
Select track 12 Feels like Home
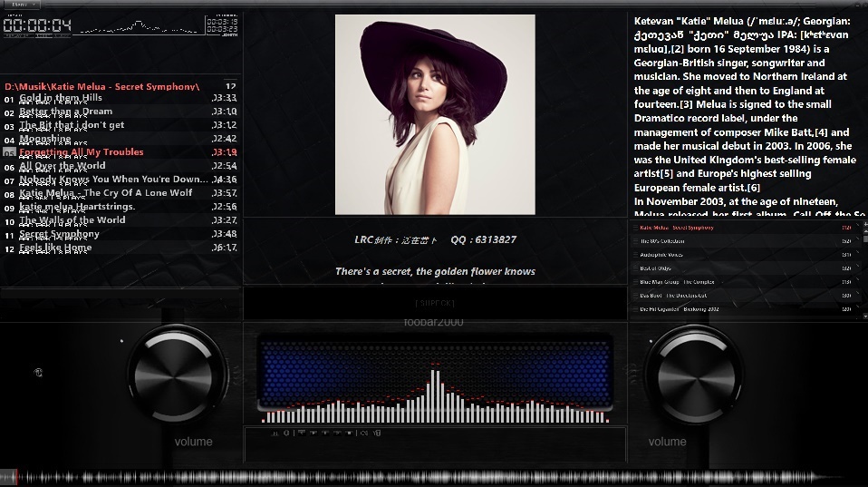pyautogui.click(x=121, y=248)
